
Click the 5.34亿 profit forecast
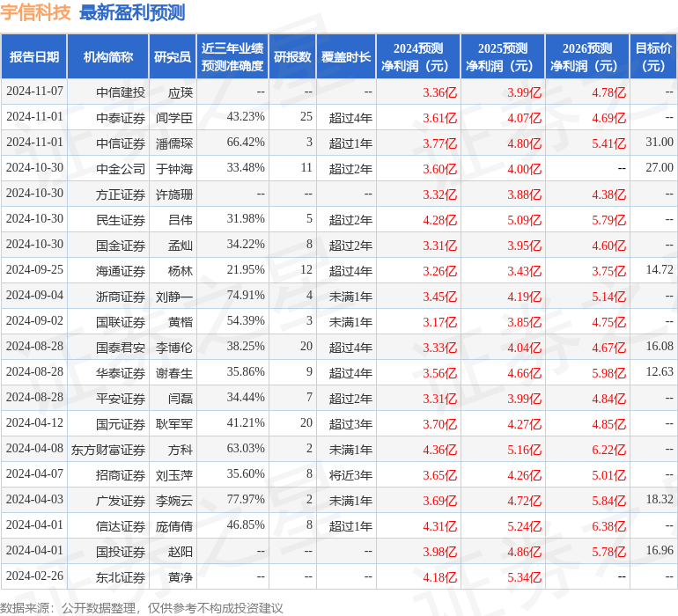click(x=525, y=577)
